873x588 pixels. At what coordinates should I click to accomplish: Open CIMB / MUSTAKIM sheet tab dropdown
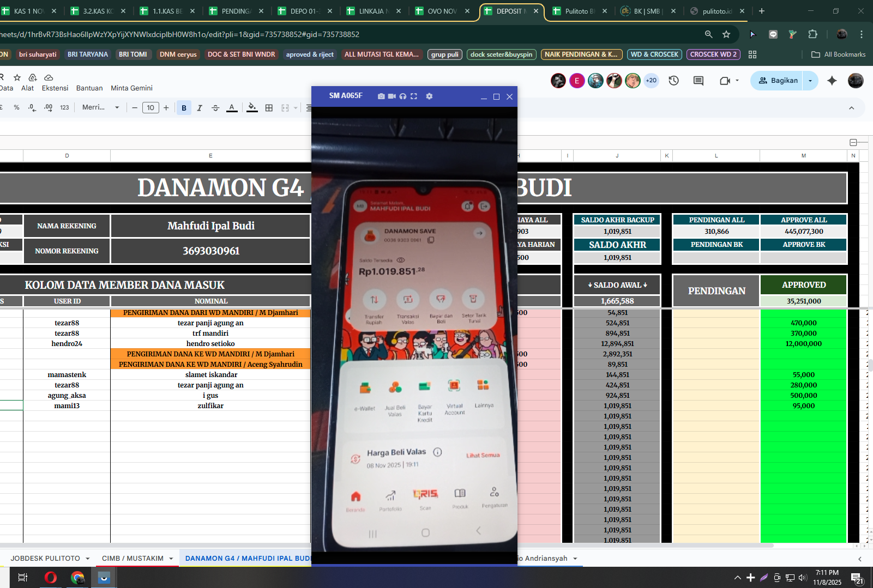(x=171, y=559)
